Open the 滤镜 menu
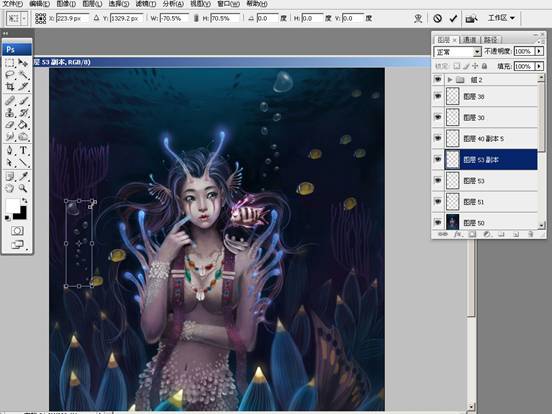The height and width of the screenshot is (414, 552). point(146,4)
